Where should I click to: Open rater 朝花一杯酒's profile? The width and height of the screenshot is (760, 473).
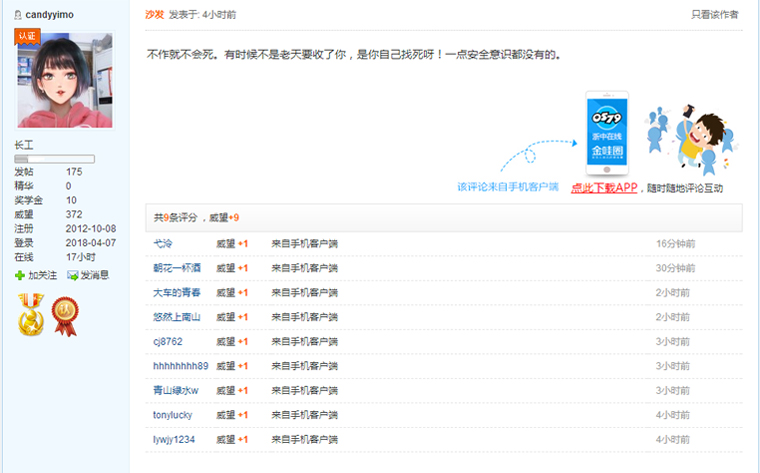[177, 268]
